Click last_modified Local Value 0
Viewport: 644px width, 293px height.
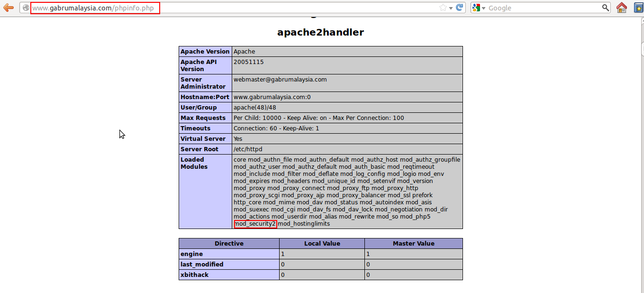point(322,265)
